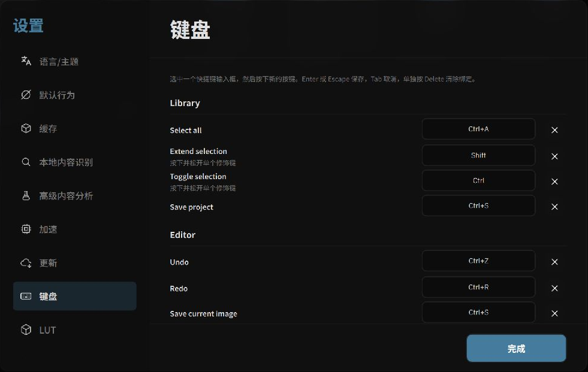Click the Redo label
The height and width of the screenshot is (372, 588).
179,289
